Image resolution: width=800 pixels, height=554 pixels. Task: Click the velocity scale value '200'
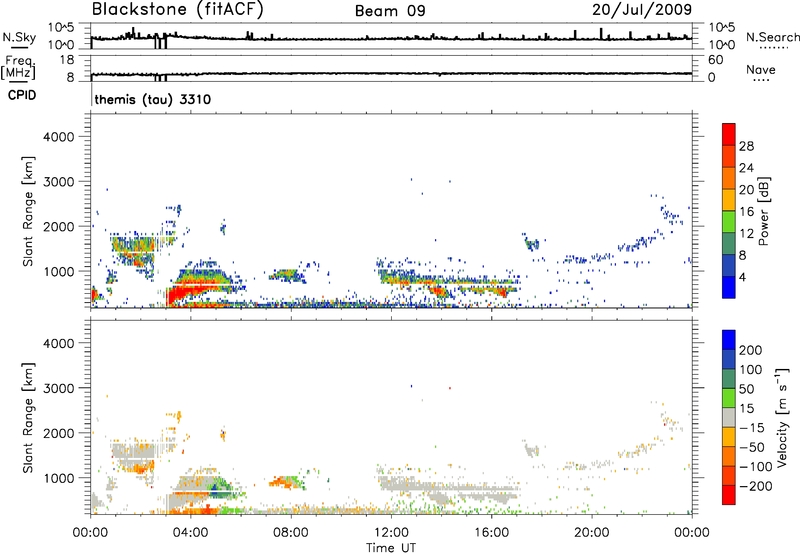pyautogui.click(x=751, y=350)
